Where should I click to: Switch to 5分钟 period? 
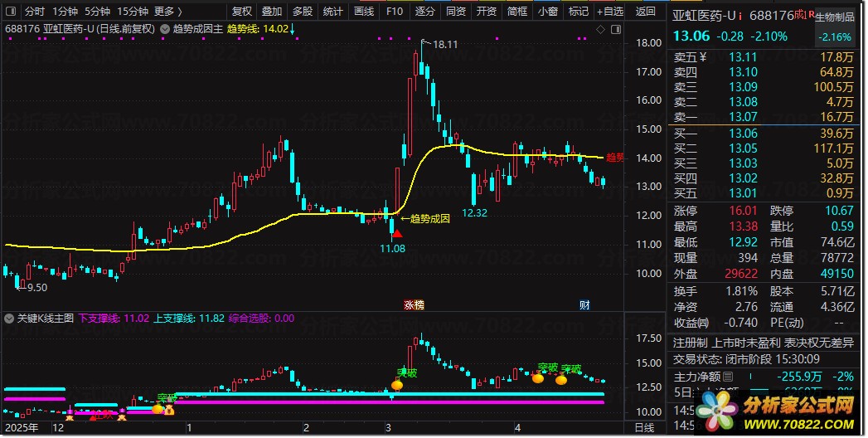pyautogui.click(x=98, y=11)
